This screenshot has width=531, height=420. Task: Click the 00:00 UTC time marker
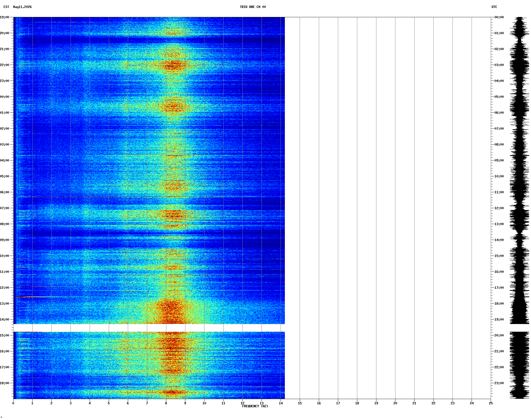click(499, 17)
